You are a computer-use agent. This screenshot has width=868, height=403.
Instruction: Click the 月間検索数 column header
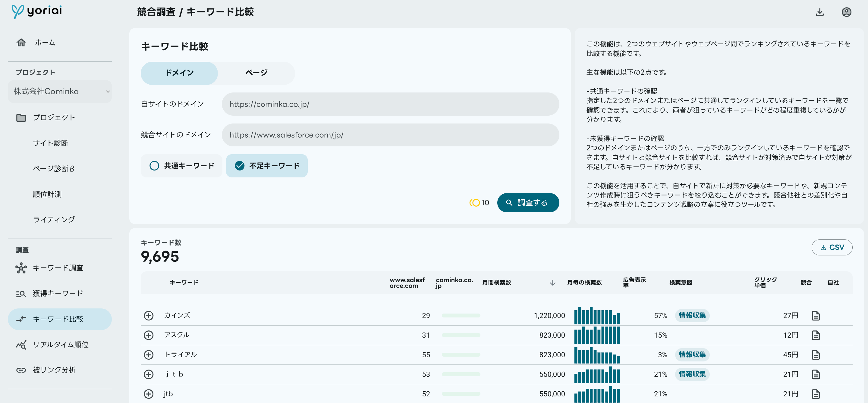[x=496, y=283]
